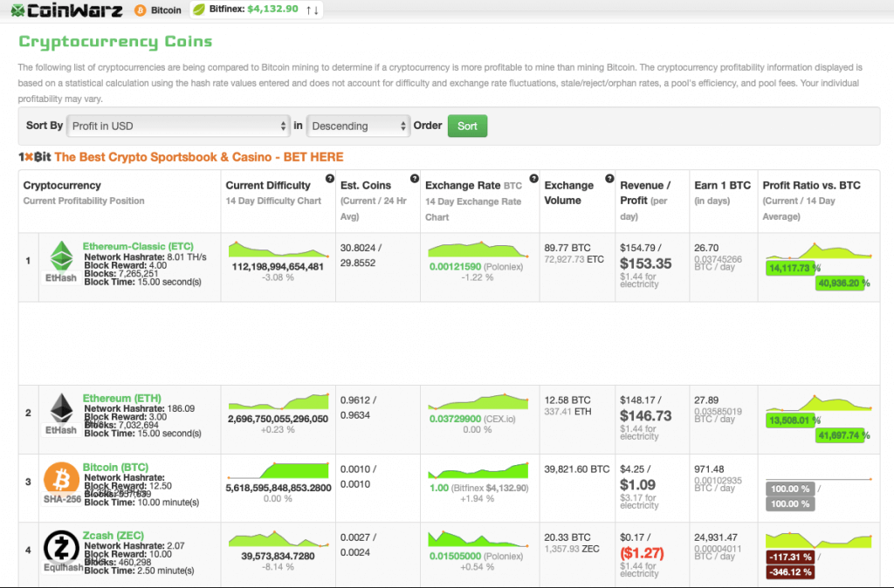The width and height of the screenshot is (894, 588).
Task: Open the Sort By dropdown showing Profit in USD
Action: (178, 125)
